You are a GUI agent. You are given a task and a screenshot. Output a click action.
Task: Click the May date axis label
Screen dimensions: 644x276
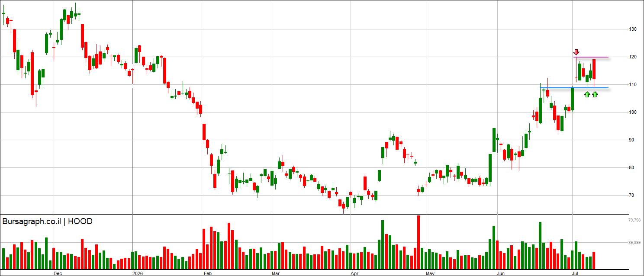click(430, 273)
